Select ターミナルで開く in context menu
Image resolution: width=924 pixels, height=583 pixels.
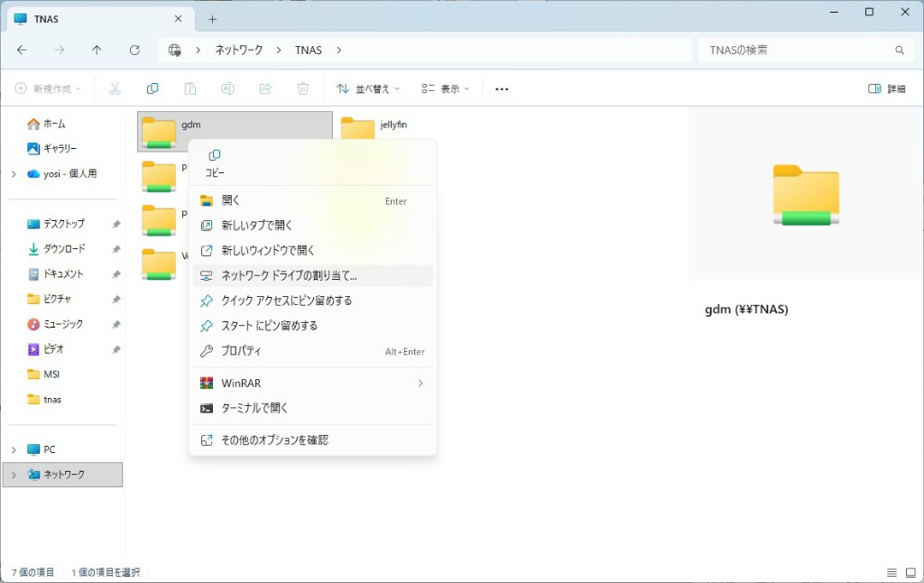click(254, 408)
